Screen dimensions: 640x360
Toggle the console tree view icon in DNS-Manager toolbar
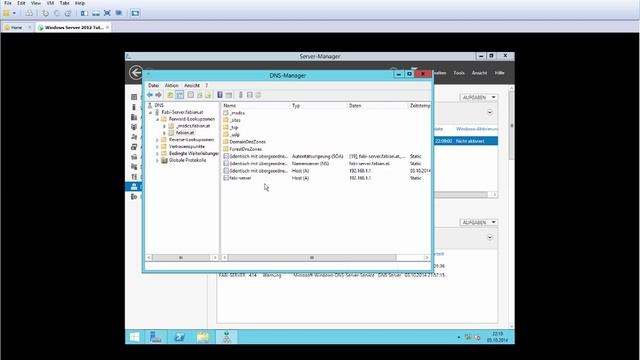tap(180, 95)
